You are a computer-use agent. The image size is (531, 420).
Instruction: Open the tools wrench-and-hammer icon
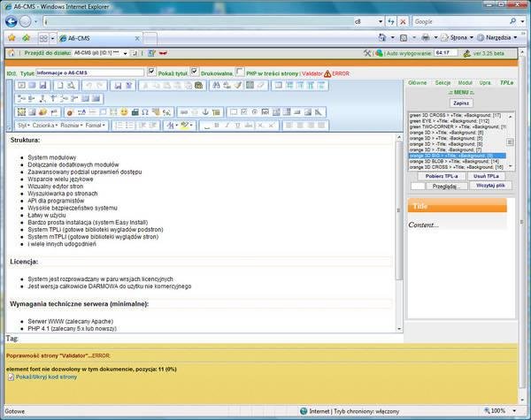tap(367, 53)
